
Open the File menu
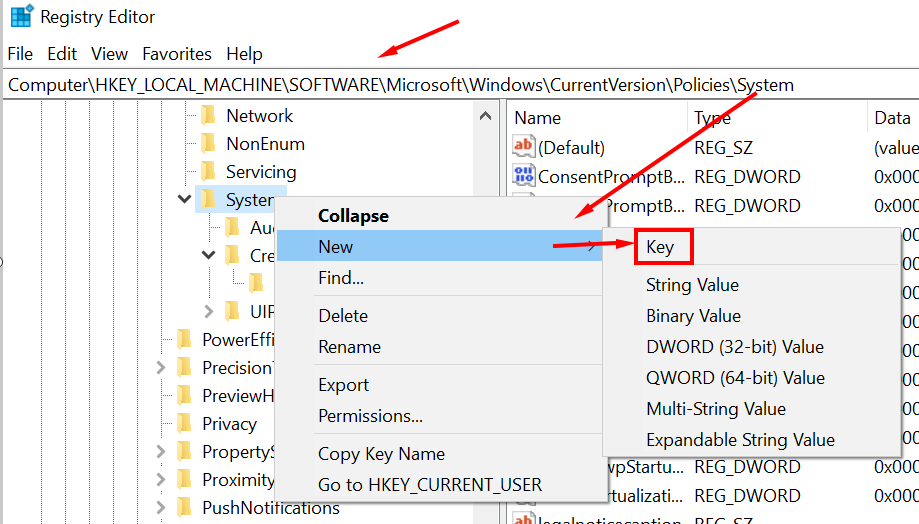pyautogui.click(x=20, y=54)
